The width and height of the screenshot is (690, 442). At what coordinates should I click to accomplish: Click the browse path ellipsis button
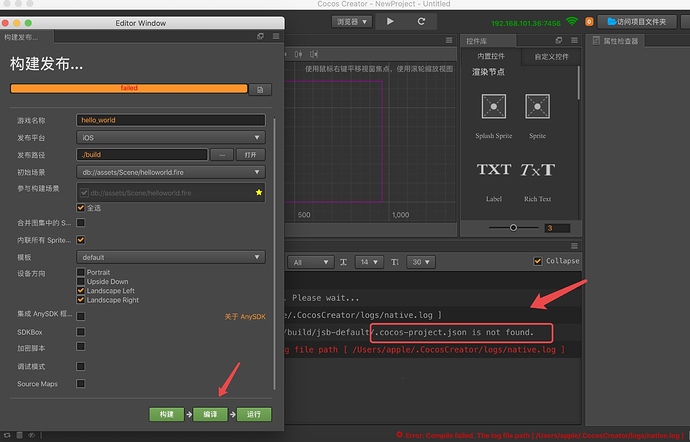point(222,155)
